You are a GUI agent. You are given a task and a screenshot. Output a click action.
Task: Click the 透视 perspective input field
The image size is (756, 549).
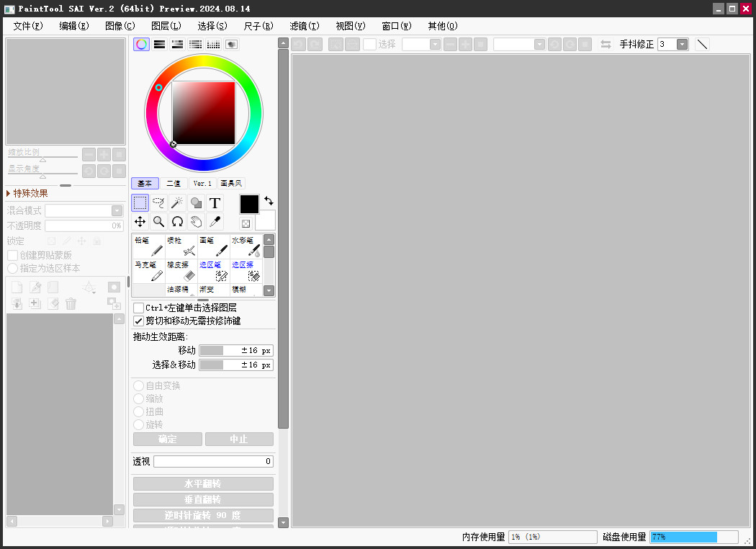pos(214,462)
